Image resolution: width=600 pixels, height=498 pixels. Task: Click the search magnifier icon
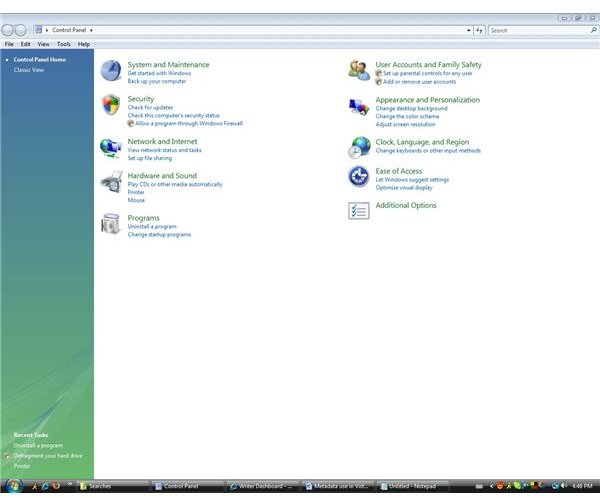(593, 30)
